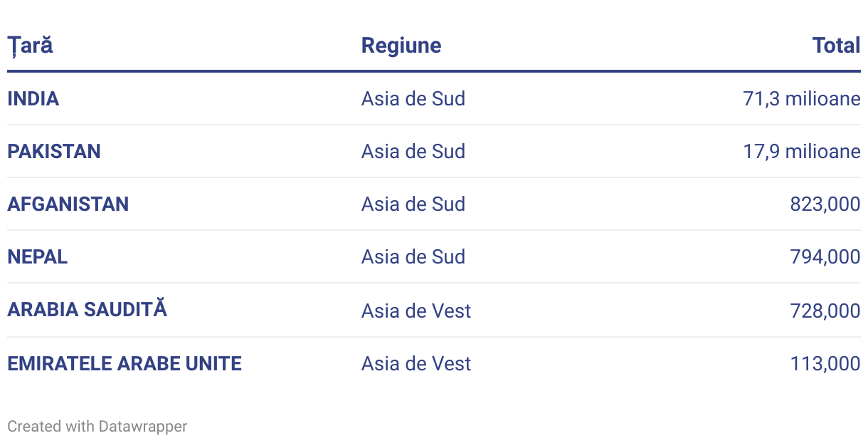Click the Regiune column header
This screenshot has width=868, height=443.
point(401,46)
